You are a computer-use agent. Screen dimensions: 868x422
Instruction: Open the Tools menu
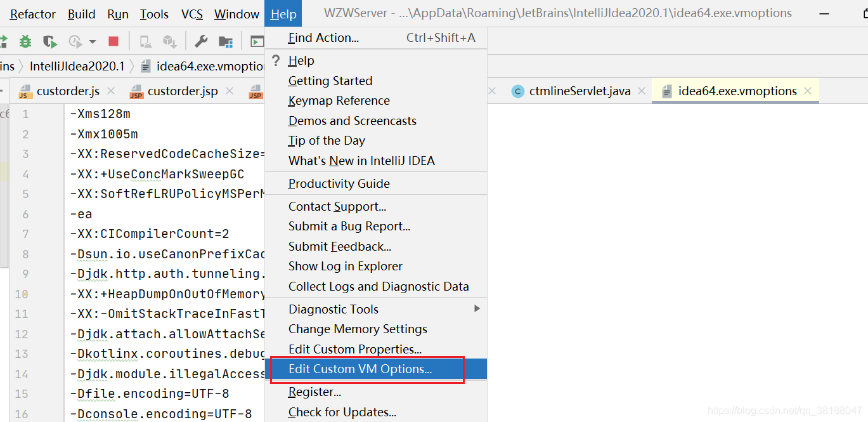click(x=154, y=14)
